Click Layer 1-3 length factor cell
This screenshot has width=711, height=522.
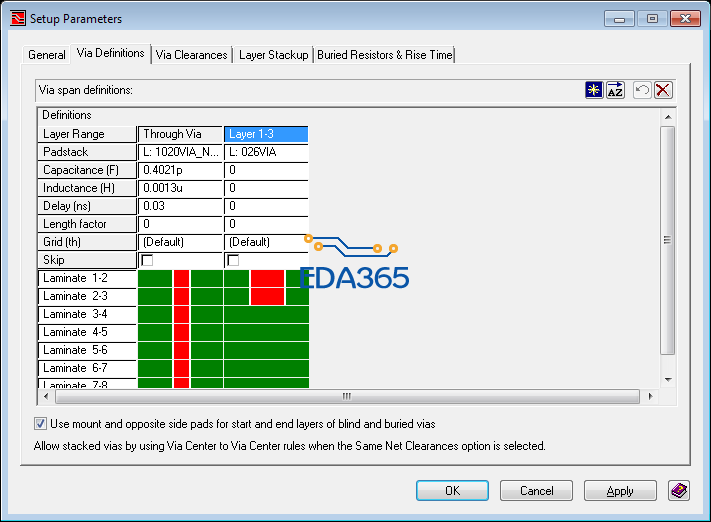click(266, 224)
